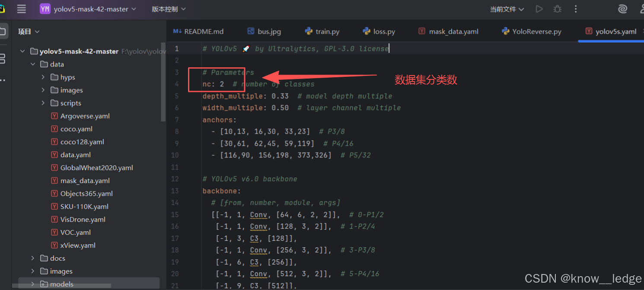Select SKU-110K.yaml in the project tree

tap(84, 207)
